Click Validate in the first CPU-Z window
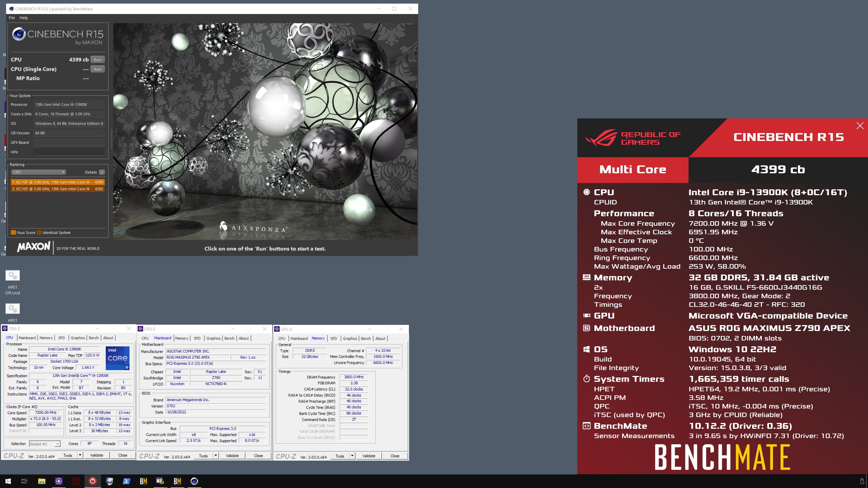This screenshot has height=488, width=868. pyautogui.click(x=97, y=455)
